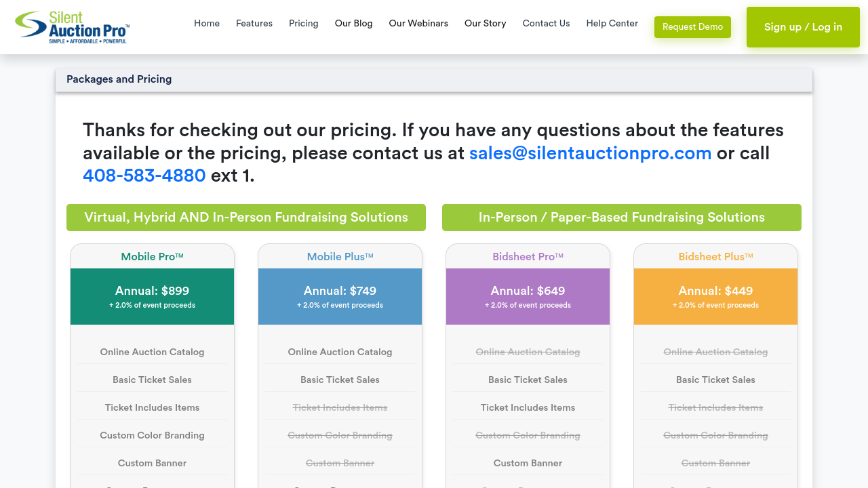Pick the Bidsheet Plus annual $449 plan
This screenshot has width=868, height=488.
pyautogui.click(x=715, y=296)
